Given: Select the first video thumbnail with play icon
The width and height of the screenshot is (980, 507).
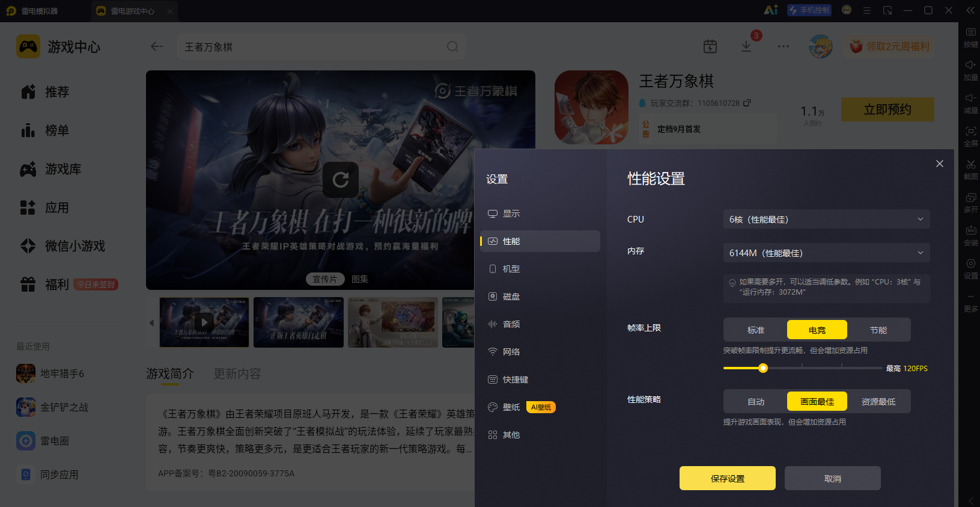Looking at the screenshot, I should (204, 322).
